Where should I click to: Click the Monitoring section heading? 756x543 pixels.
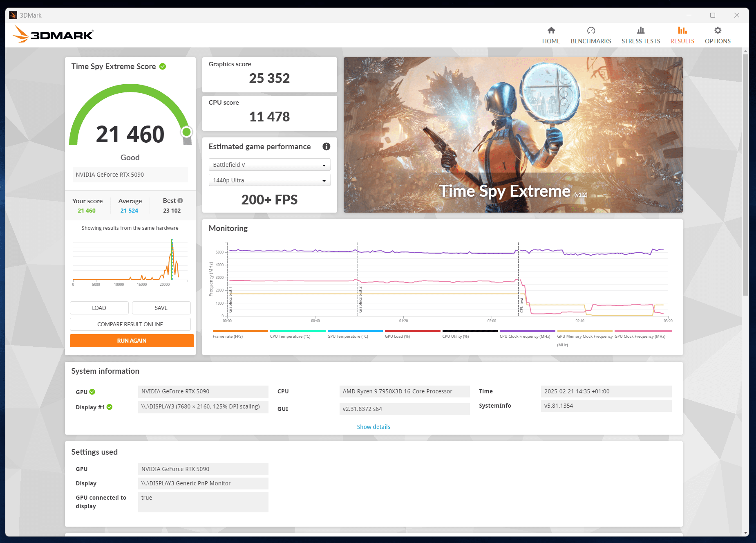coord(228,228)
